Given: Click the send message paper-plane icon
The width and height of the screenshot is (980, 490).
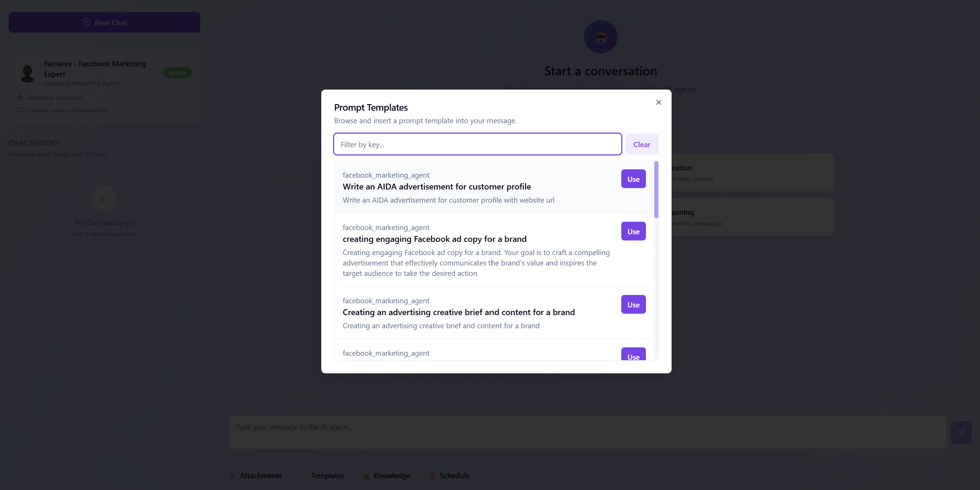Looking at the screenshot, I should coord(961,432).
